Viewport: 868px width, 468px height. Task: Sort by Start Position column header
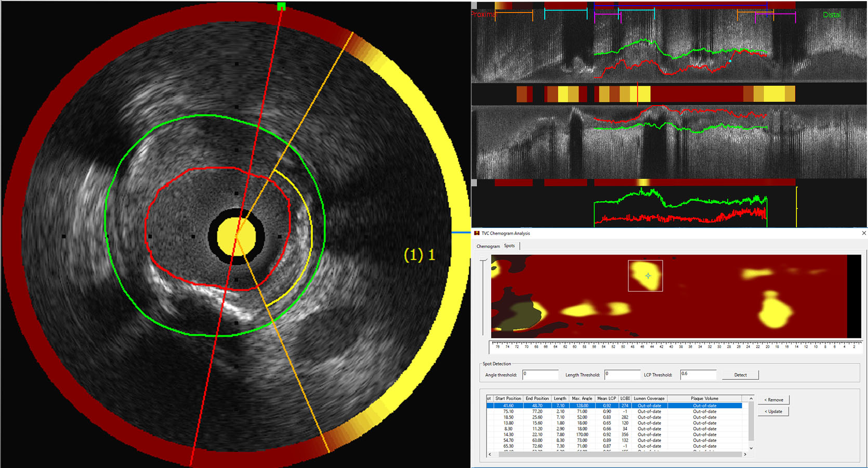pos(508,398)
